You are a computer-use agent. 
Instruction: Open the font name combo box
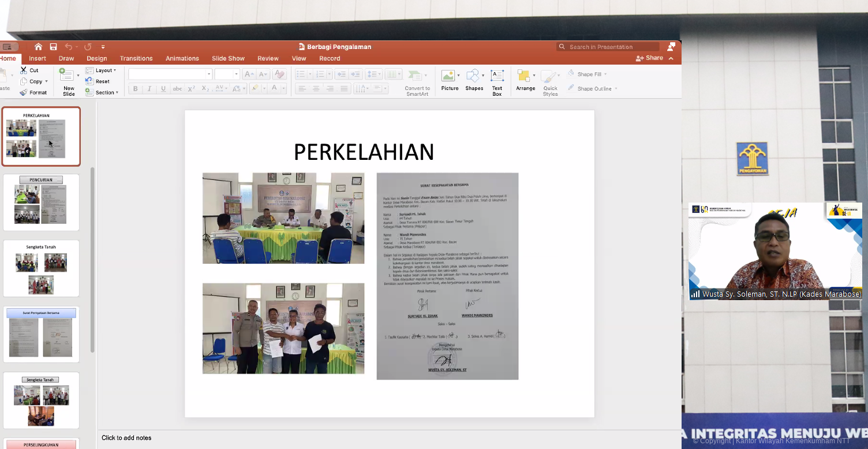[170, 74]
